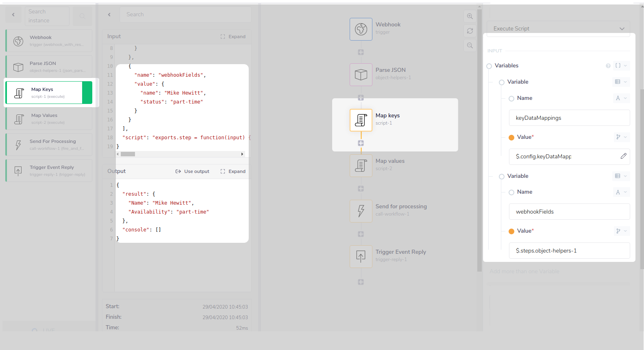The height and width of the screenshot is (350, 644).
Task: Click the zoom in magnifier icon
Action: point(470,16)
